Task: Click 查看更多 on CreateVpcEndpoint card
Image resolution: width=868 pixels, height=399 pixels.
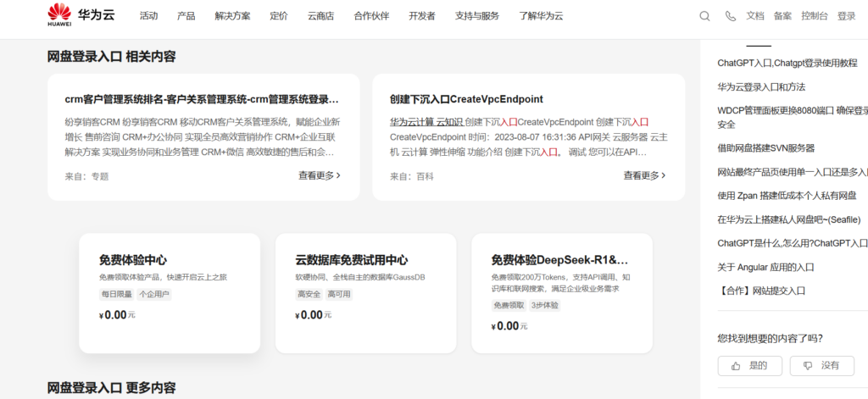Action: [644, 175]
